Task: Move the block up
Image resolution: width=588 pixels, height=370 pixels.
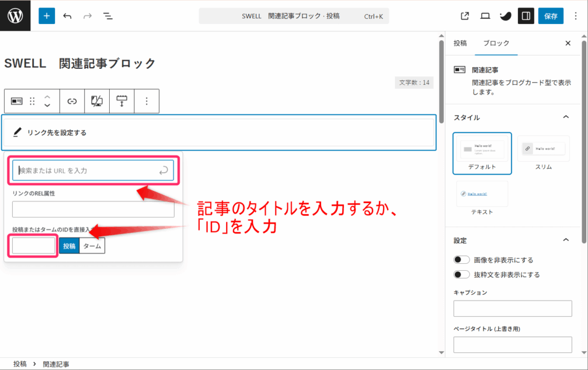Action: click(x=47, y=96)
